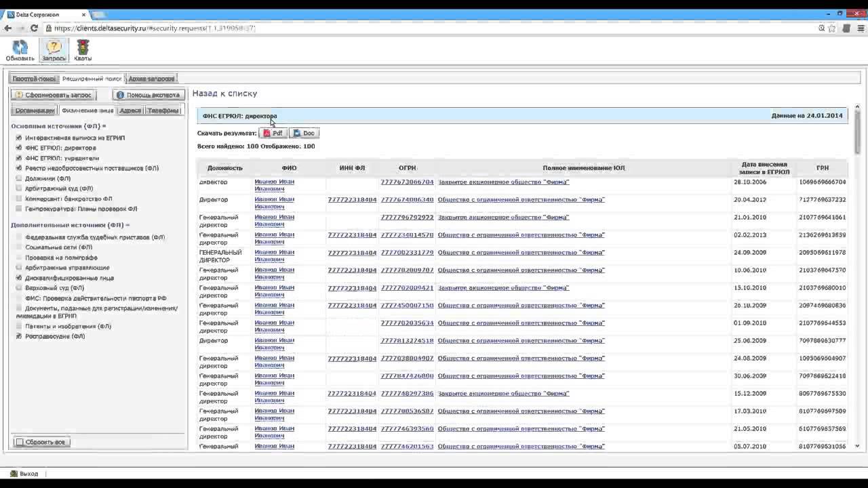Screen dimensions: 868x488
Task: Enable Верховный суд (ФЛ) checkbox
Action: tap(19, 288)
